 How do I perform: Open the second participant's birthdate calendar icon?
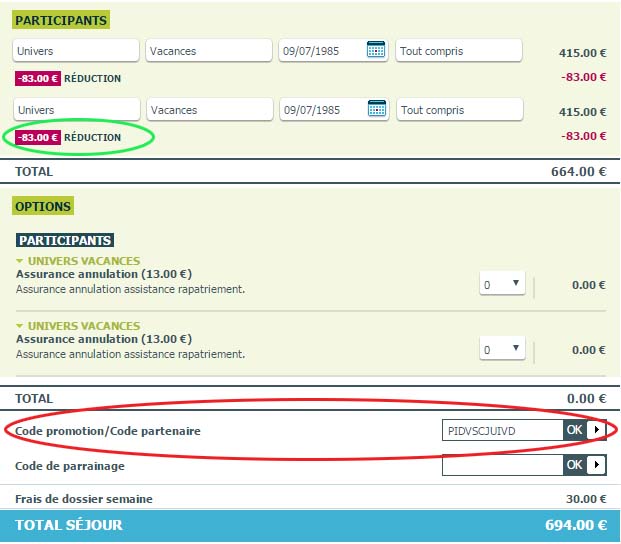376,109
